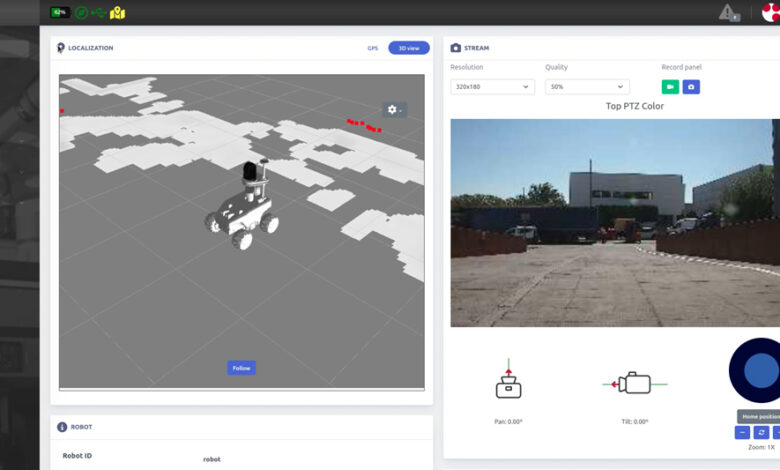Start recording with the green video button

[x=670, y=87]
